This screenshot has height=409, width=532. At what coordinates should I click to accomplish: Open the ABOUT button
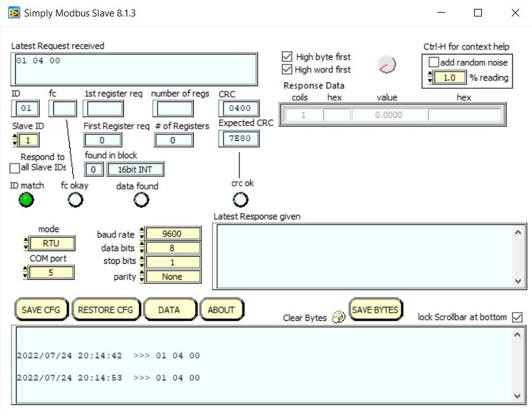tap(222, 309)
